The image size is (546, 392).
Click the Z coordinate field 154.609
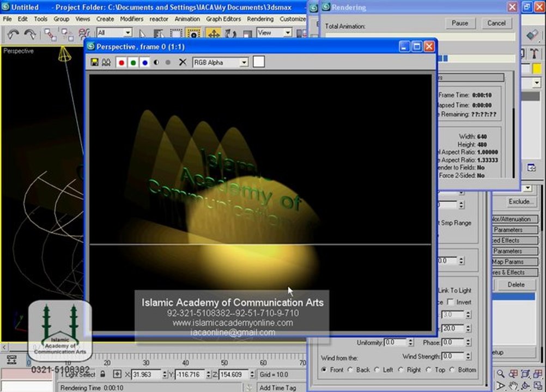tap(233, 375)
